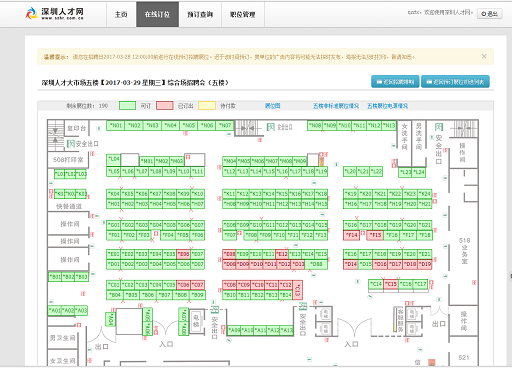Open the 展位图 link

coord(272,106)
